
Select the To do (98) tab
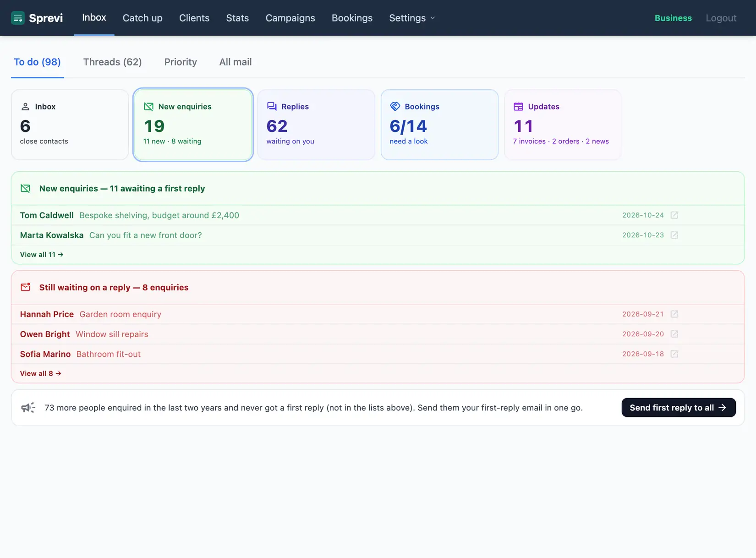[x=37, y=62]
